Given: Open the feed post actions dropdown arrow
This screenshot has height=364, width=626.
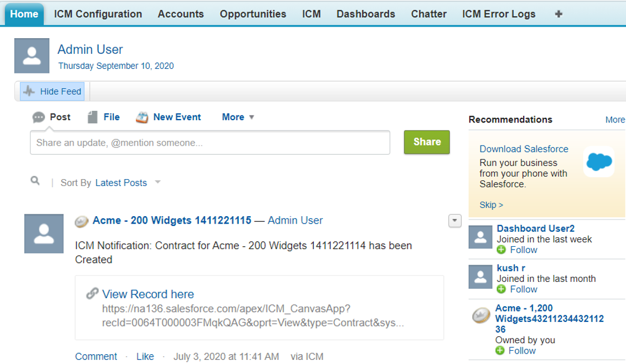Looking at the screenshot, I should pos(455,220).
